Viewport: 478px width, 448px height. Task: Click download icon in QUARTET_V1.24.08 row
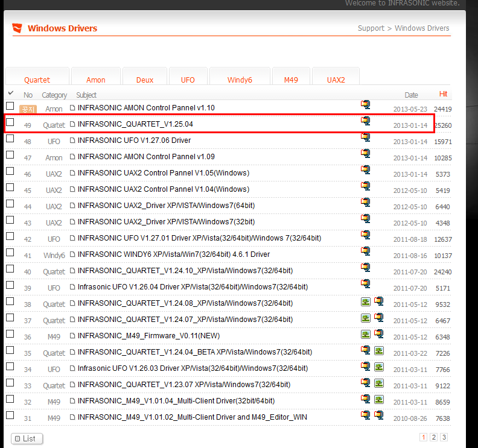[379, 301]
